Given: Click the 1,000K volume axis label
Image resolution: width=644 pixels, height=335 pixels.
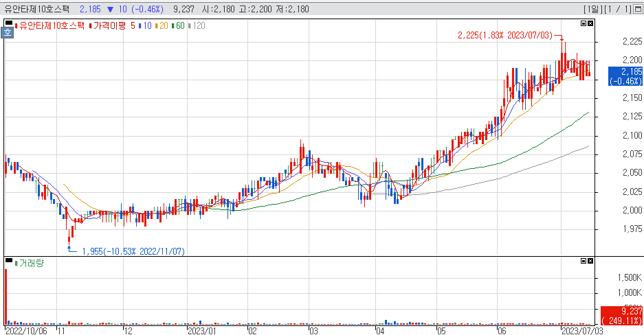Looking at the screenshot, I should [630, 292].
